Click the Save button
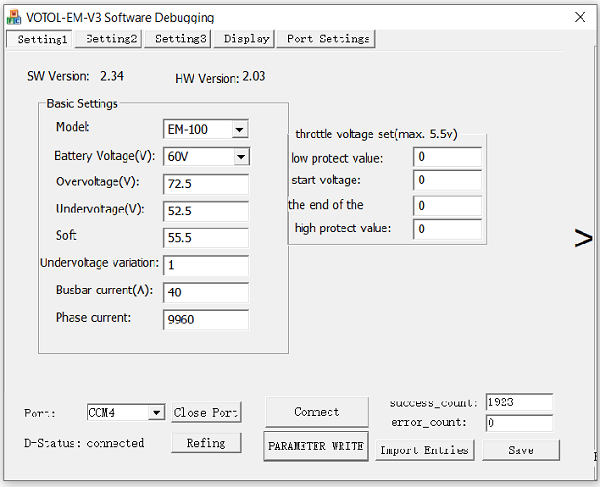The image size is (600, 487). coord(520,450)
